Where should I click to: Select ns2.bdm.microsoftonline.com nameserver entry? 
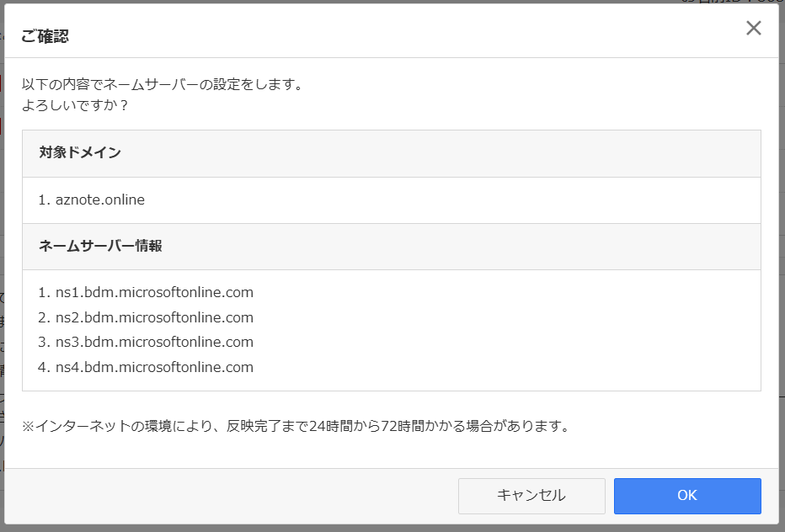click(154, 318)
